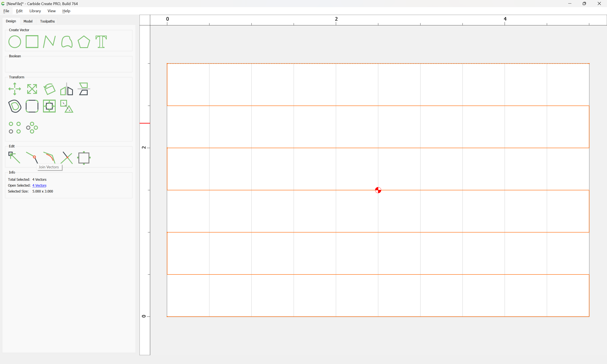
Task: Open the Resize Stock bounding box tool
Action: pos(84,158)
